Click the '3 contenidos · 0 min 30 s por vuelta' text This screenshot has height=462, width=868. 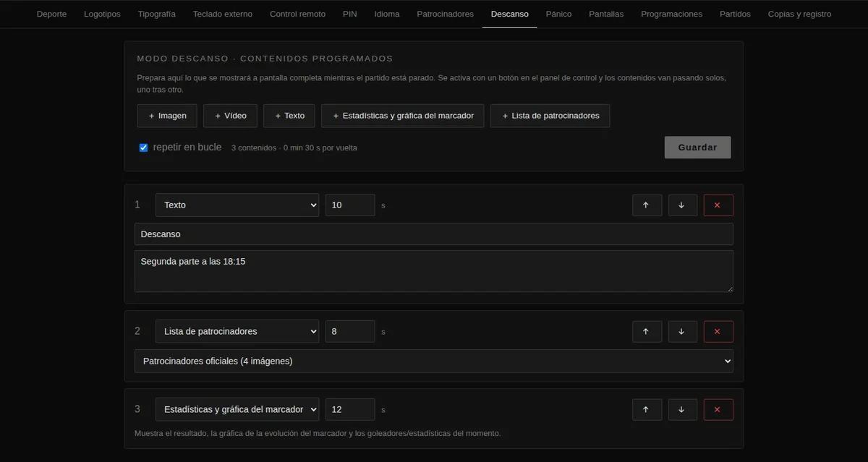point(294,148)
